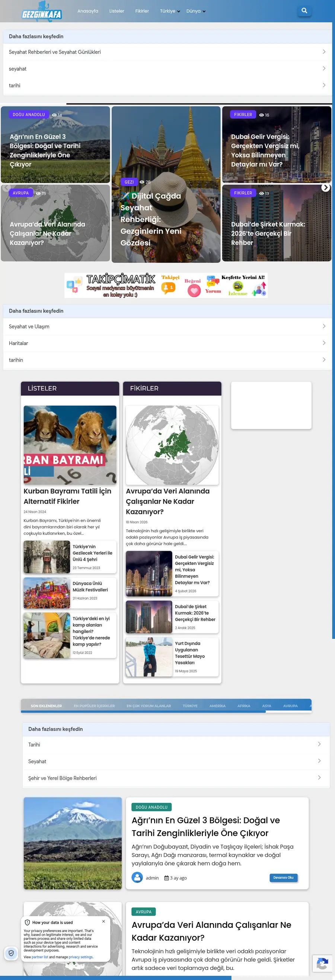
Task: Click the Fikirler section header
Action: (172, 388)
